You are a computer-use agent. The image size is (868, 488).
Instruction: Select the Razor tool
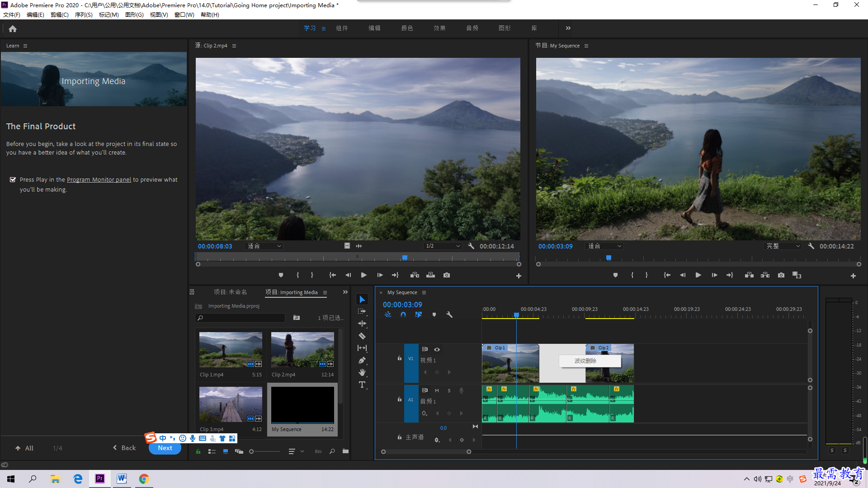362,336
